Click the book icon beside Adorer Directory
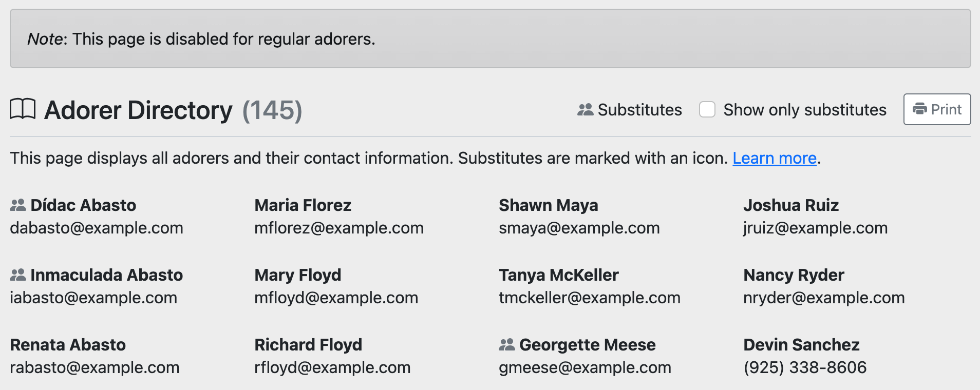Screen dimensions: 980x390 click(23, 109)
